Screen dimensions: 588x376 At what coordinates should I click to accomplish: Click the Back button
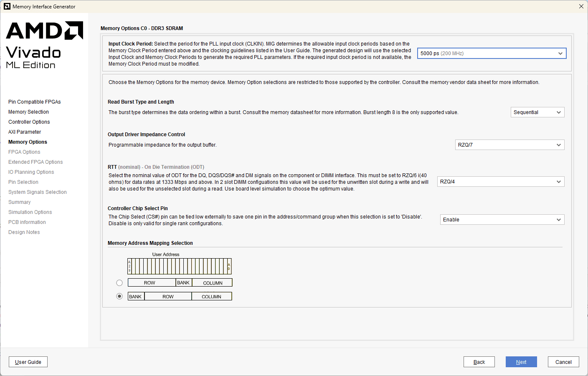tap(479, 362)
